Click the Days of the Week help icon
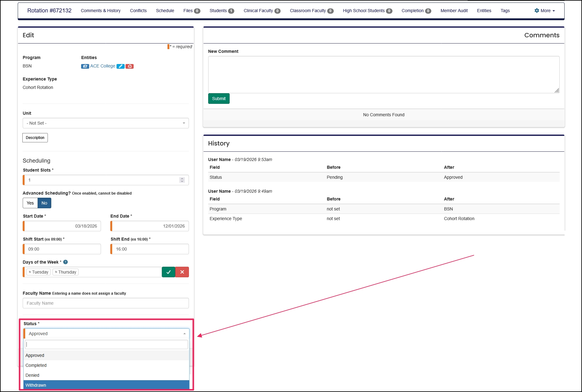This screenshot has width=582, height=392. pyautogui.click(x=66, y=262)
